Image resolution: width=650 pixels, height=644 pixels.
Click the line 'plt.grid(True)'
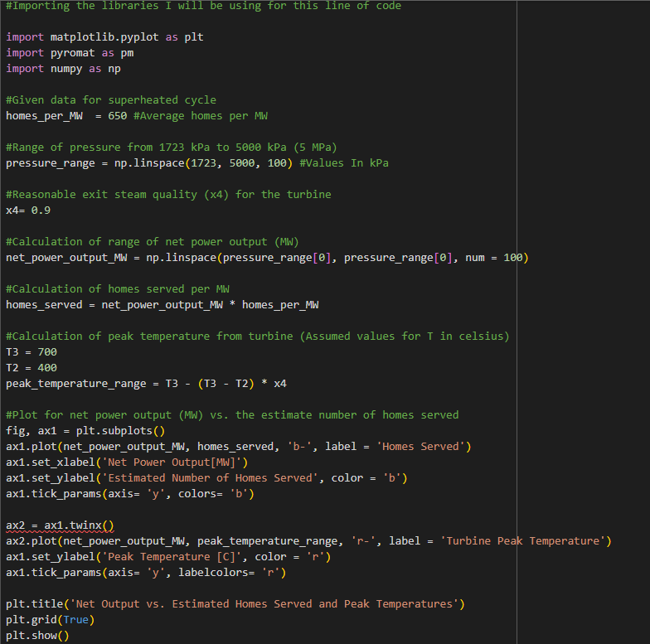click(50, 620)
